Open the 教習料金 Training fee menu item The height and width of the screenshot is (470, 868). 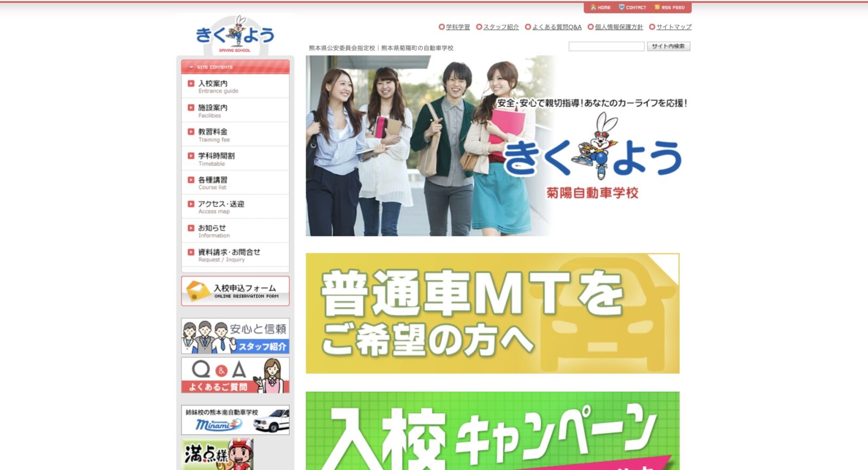[235, 134]
